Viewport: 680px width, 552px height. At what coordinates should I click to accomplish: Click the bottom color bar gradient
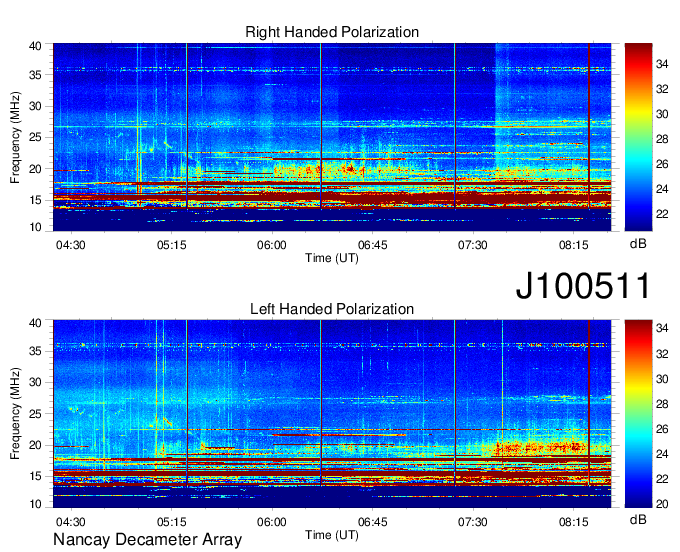pos(638,414)
